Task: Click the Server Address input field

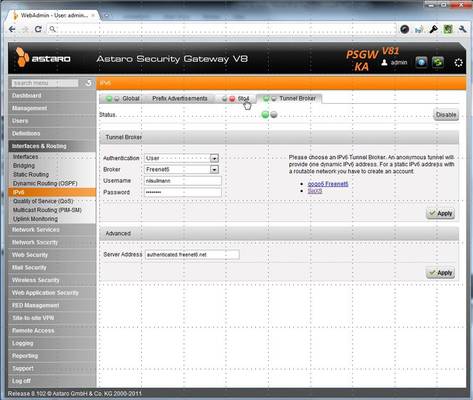Action: 192,255
